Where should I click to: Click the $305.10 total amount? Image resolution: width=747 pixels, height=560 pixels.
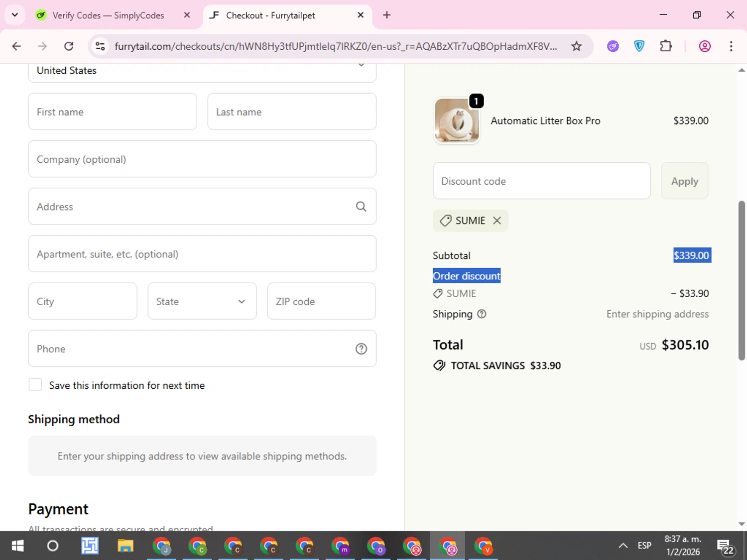(x=685, y=345)
